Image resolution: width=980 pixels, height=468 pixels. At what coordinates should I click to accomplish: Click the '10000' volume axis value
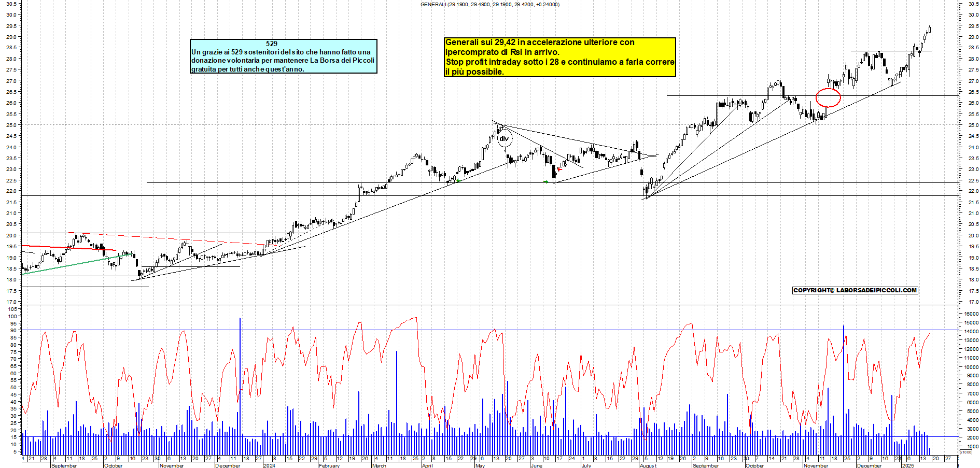[971, 367]
